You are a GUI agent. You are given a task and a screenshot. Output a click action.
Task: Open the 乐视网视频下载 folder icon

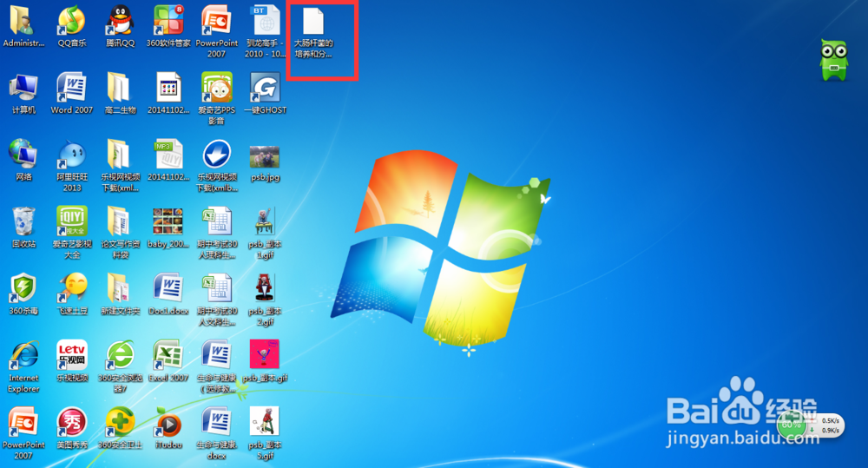tap(120, 154)
